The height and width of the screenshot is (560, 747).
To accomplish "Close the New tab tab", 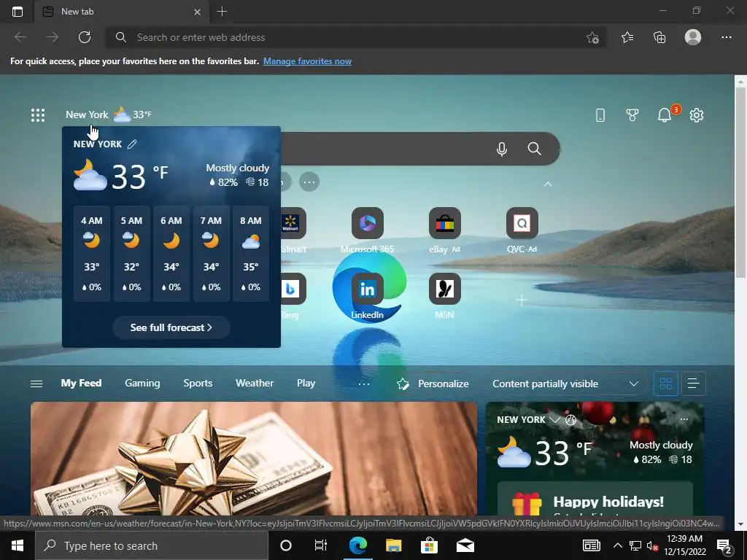I will tap(197, 12).
